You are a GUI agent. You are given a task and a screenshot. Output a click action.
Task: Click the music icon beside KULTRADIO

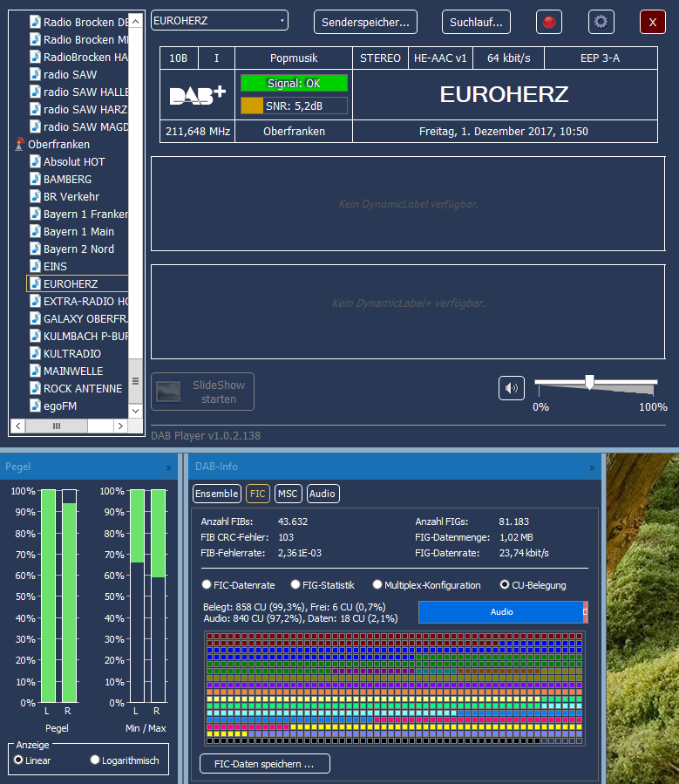(35, 354)
